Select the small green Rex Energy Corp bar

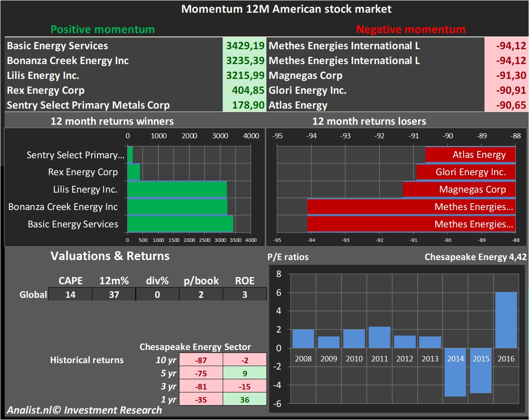[134, 172]
